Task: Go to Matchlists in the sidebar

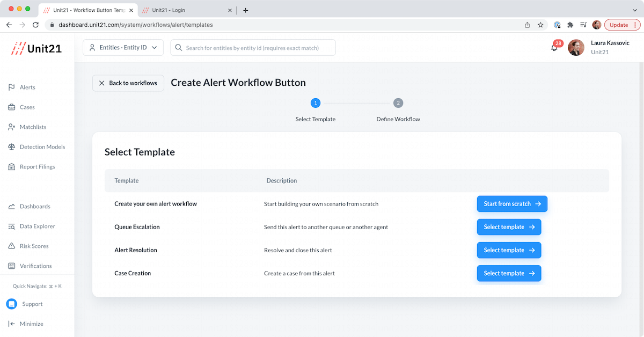Action: pyautogui.click(x=33, y=127)
